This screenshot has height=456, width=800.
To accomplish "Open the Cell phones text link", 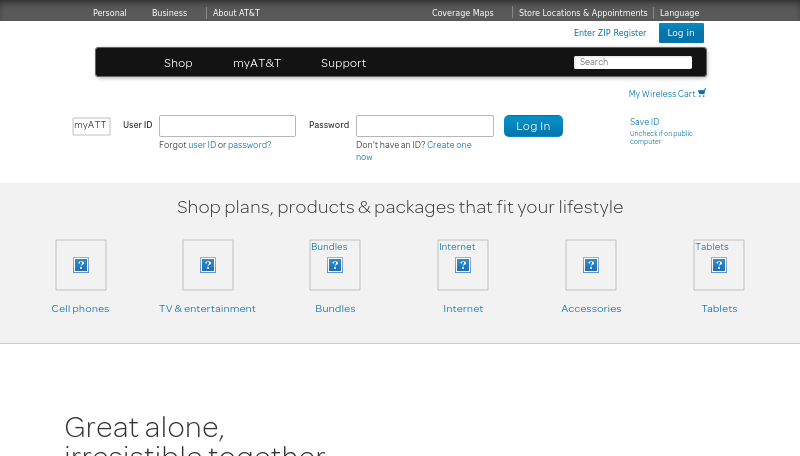I will pyautogui.click(x=80, y=309).
